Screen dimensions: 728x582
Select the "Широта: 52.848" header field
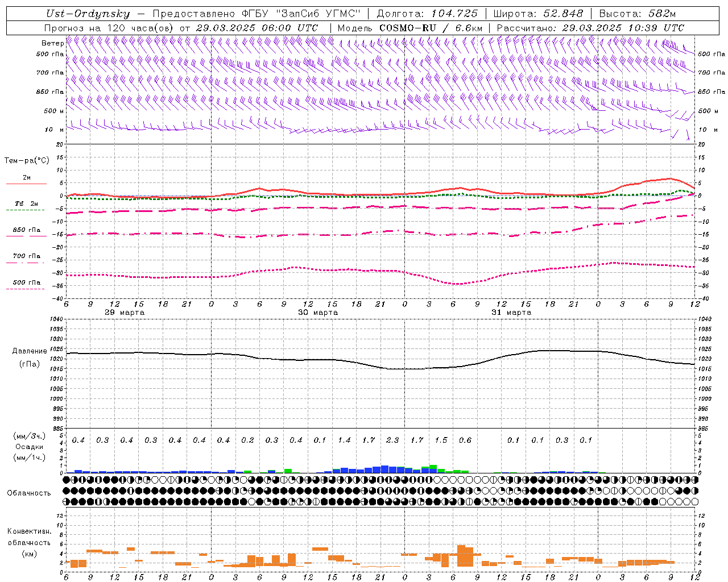[538, 14]
